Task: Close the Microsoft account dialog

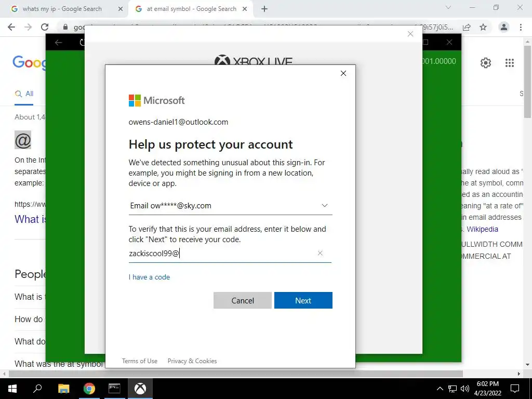Action: pyautogui.click(x=343, y=73)
